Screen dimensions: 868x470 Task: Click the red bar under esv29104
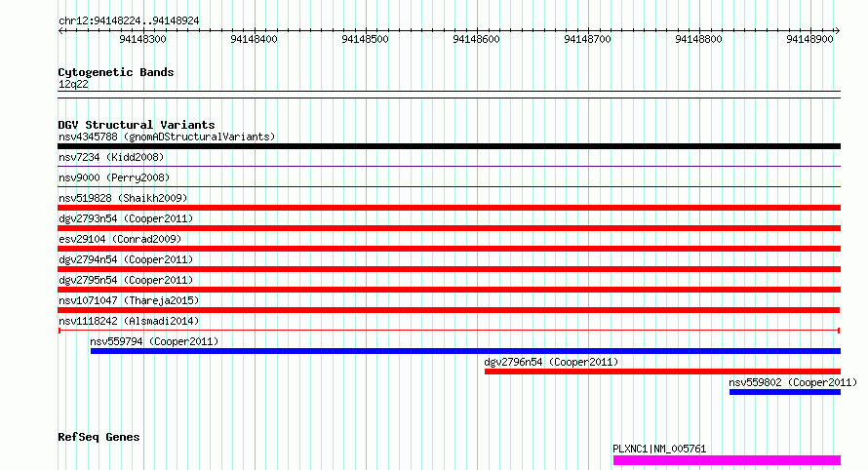[449, 249]
